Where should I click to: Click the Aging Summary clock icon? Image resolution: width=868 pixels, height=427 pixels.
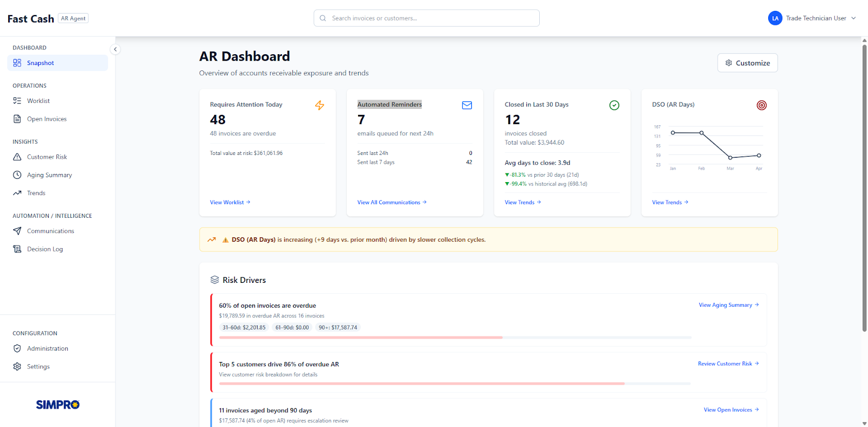[17, 175]
